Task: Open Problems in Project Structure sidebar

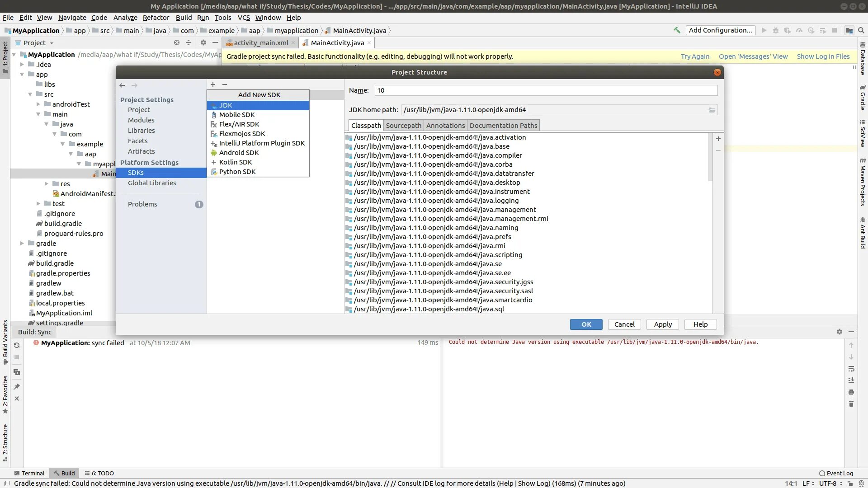Action: coord(161,204)
